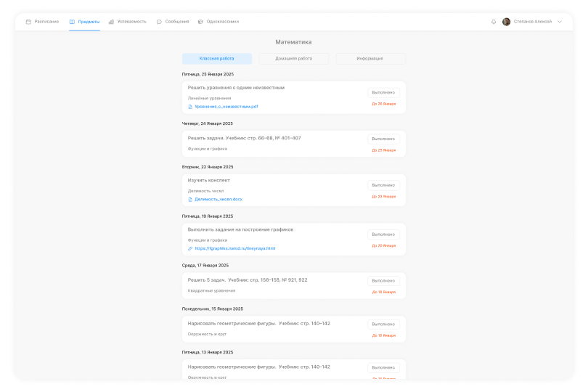
Task: Click the user avatar picture
Action: coord(506,22)
